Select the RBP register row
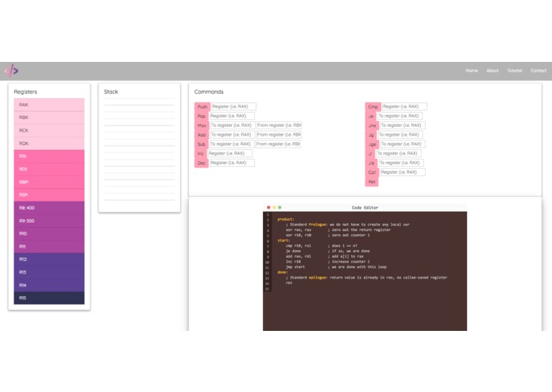Image resolution: width=552 pixels, height=392 pixels. click(x=49, y=182)
